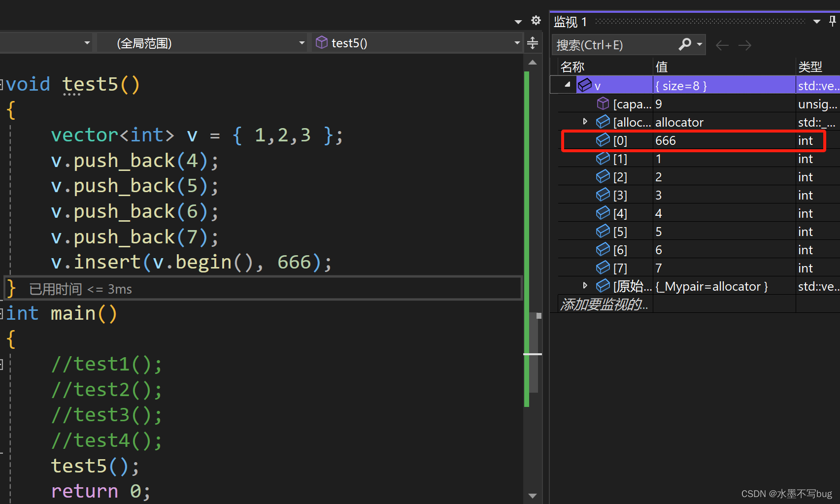Open the editor settings gear icon
Image resolution: width=840 pixels, height=504 pixels.
536,21
